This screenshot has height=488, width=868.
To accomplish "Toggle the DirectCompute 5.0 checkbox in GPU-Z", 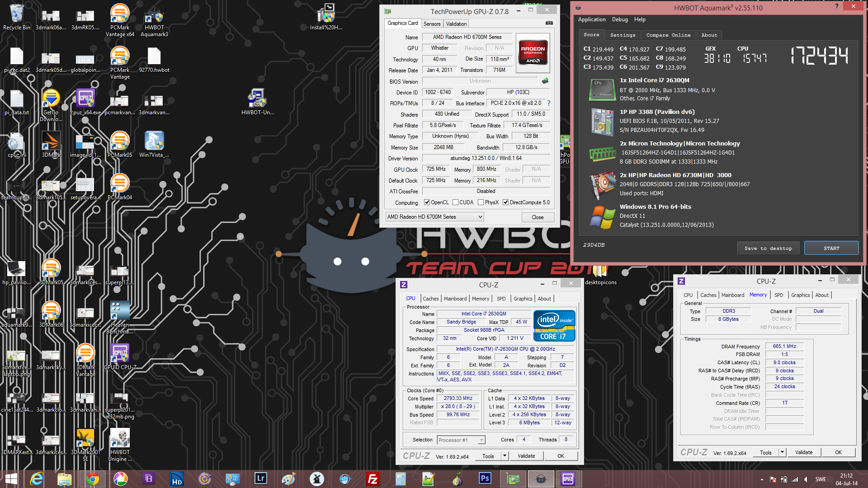I will 506,202.
